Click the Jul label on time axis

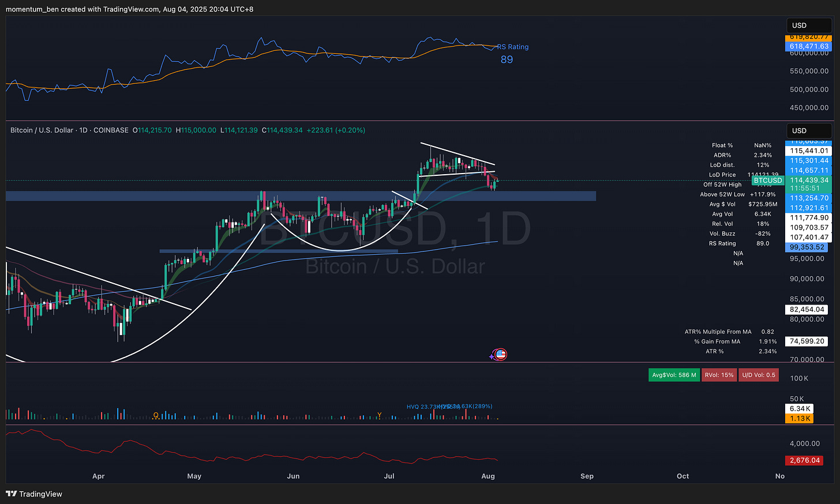389,476
